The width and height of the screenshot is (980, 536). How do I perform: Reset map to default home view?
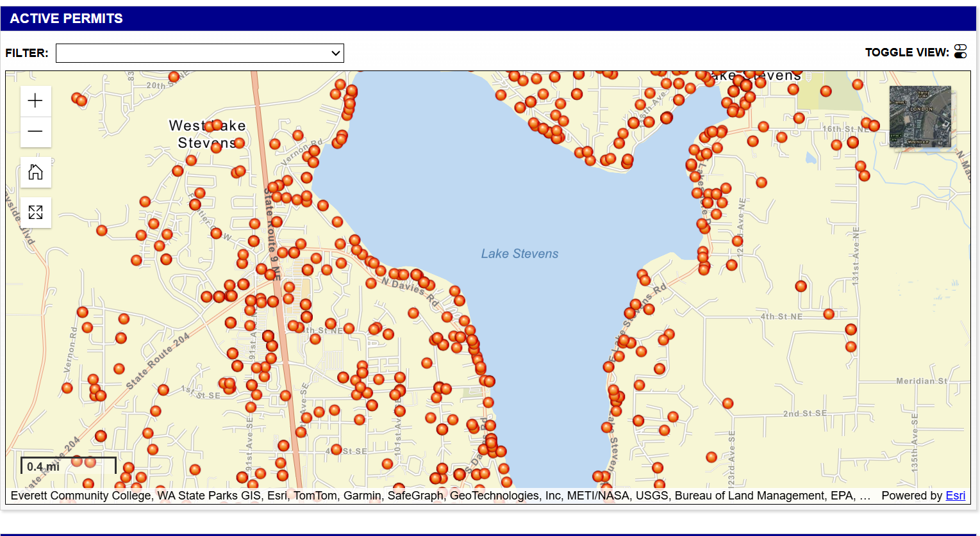coord(35,172)
